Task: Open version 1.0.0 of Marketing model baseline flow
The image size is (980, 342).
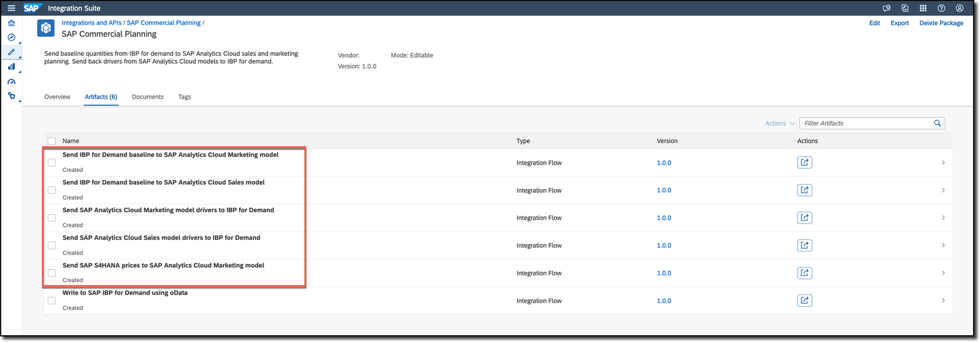Action: pos(664,163)
